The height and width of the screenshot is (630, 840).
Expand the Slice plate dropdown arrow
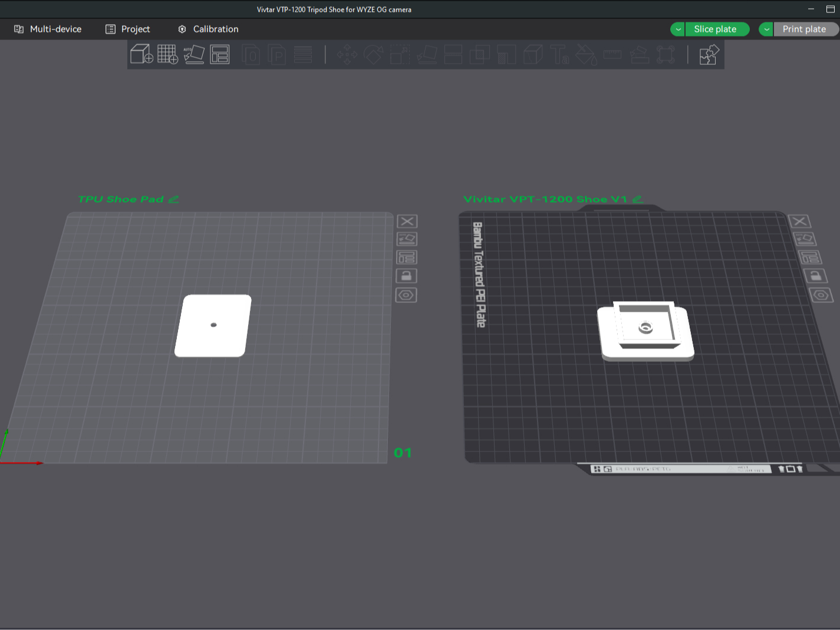tap(678, 29)
